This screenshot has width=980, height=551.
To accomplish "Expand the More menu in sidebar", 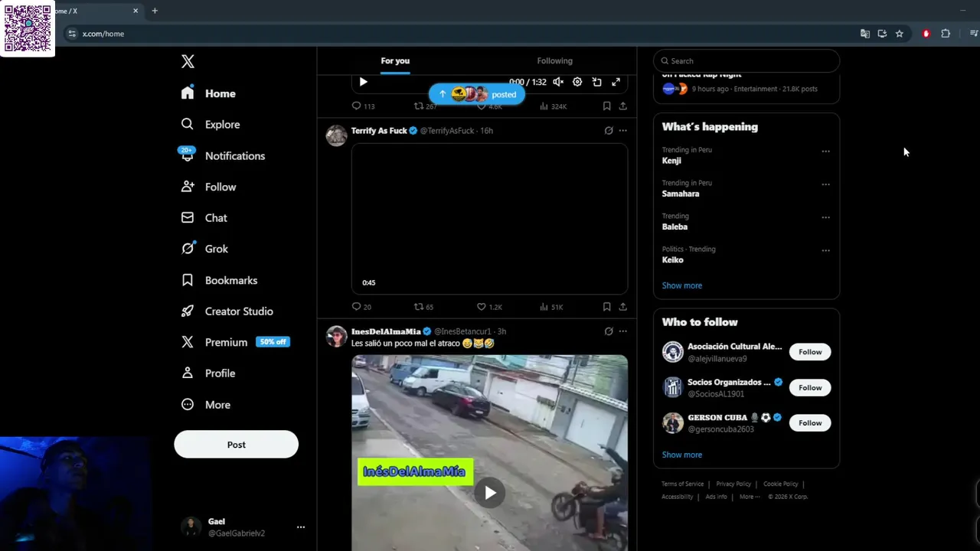I will [x=206, y=405].
